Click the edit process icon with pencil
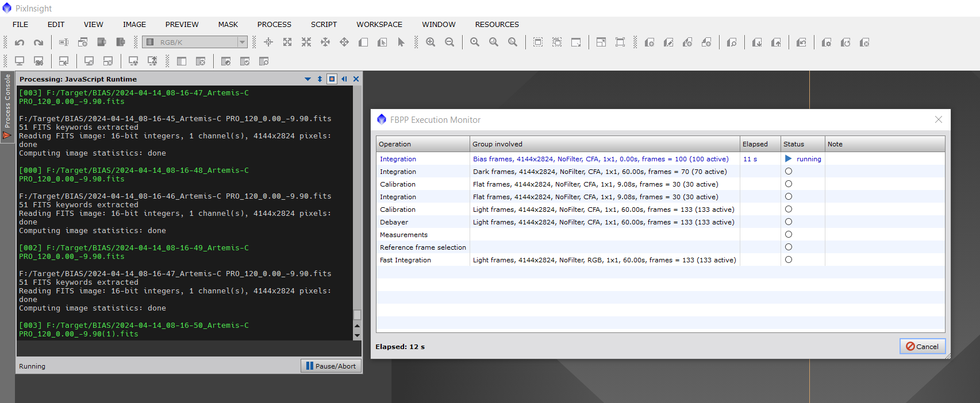 pyautogui.click(x=668, y=42)
